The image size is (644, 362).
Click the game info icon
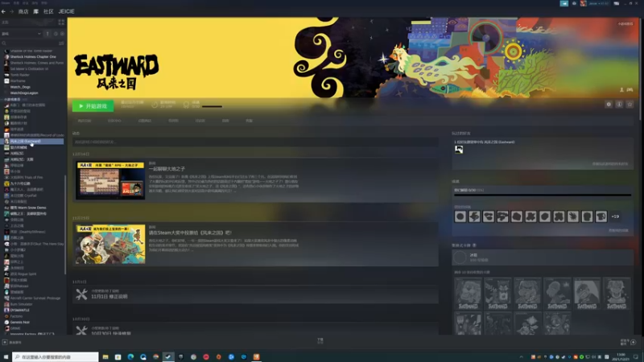[x=619, y=105]
